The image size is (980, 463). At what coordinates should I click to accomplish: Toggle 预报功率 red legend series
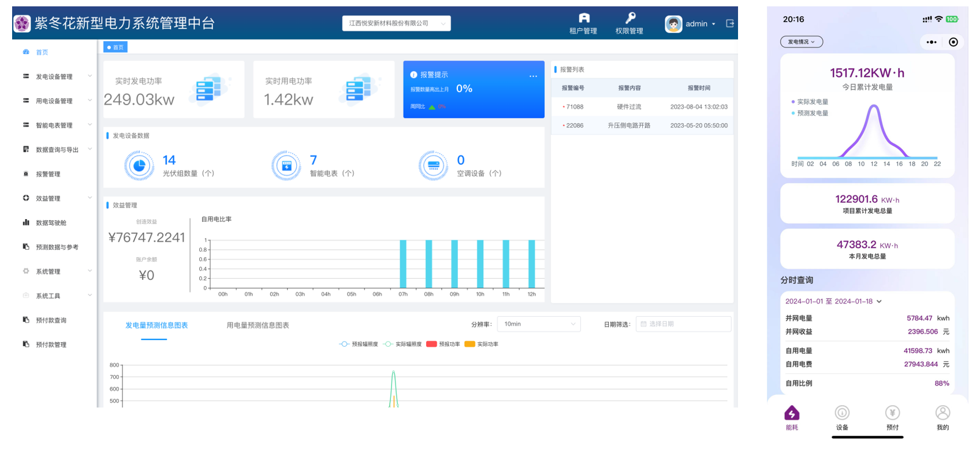443,344
